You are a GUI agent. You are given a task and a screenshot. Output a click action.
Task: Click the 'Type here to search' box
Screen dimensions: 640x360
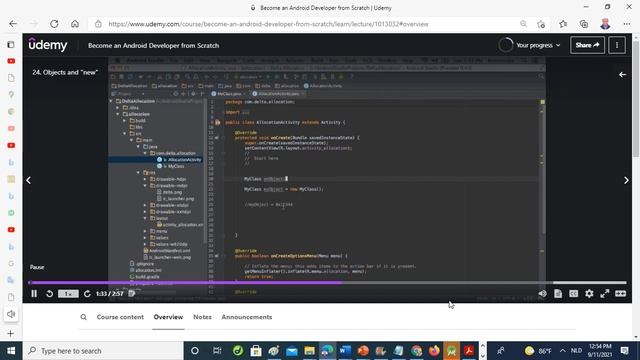point(102,351)
